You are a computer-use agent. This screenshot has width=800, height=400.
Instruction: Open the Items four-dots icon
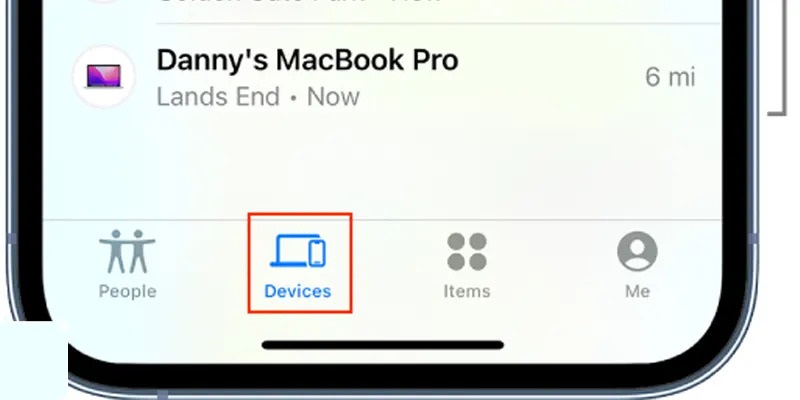[467, 252]
